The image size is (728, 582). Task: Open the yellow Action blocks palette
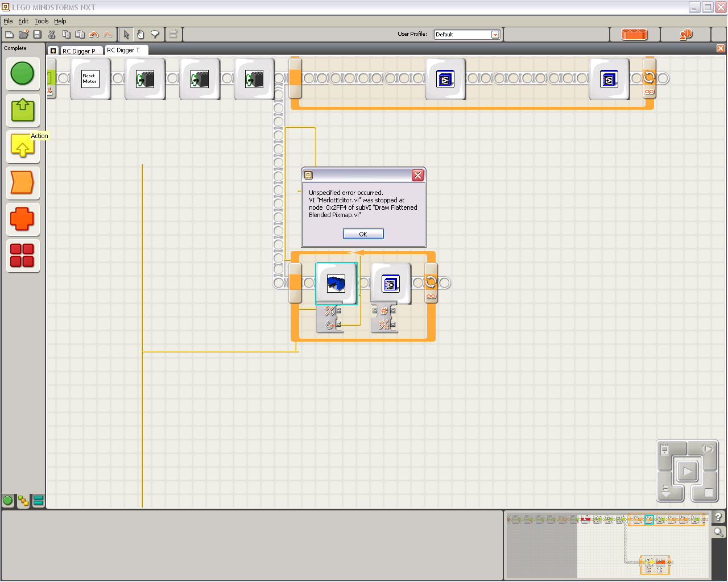coord(23,147)
